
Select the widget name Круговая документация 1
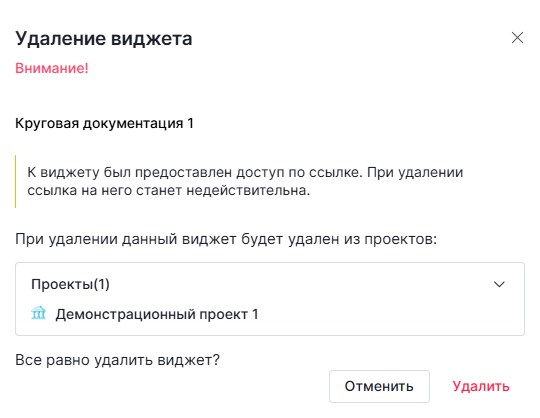(104, 123)
